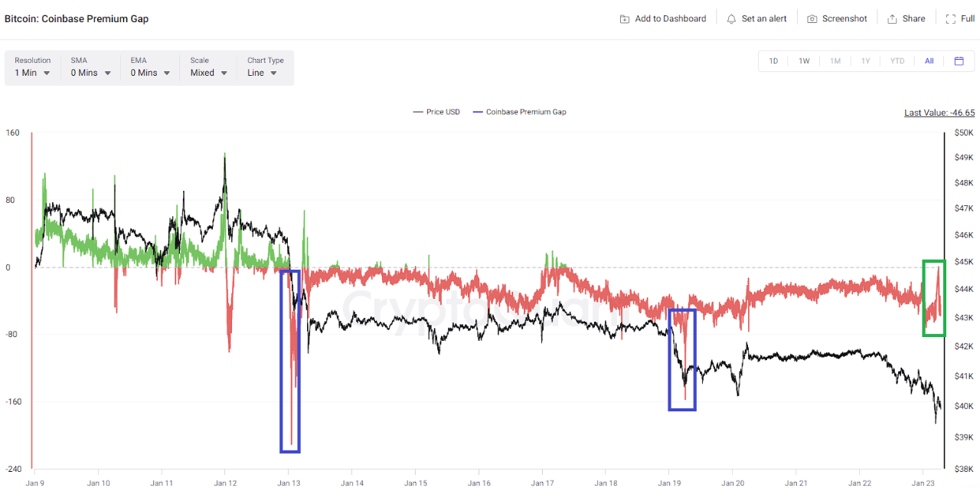980x488 pixels.
Task: Click the Screenshot camera icon
Action: (812, 19)
